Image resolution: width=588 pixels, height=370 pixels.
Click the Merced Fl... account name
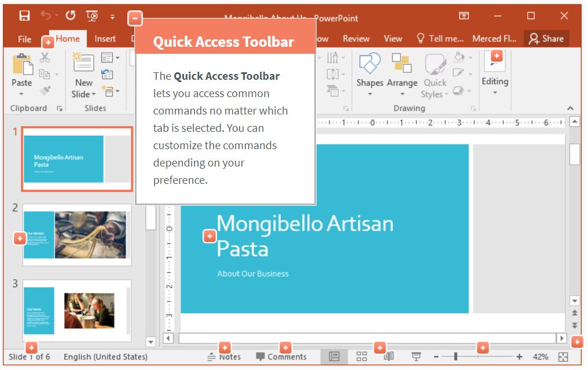tap(494, 39)
